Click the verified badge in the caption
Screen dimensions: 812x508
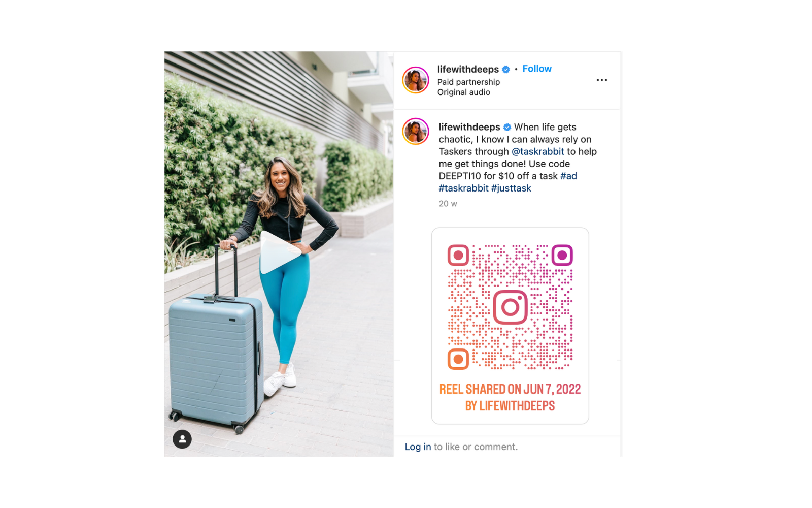507,127
